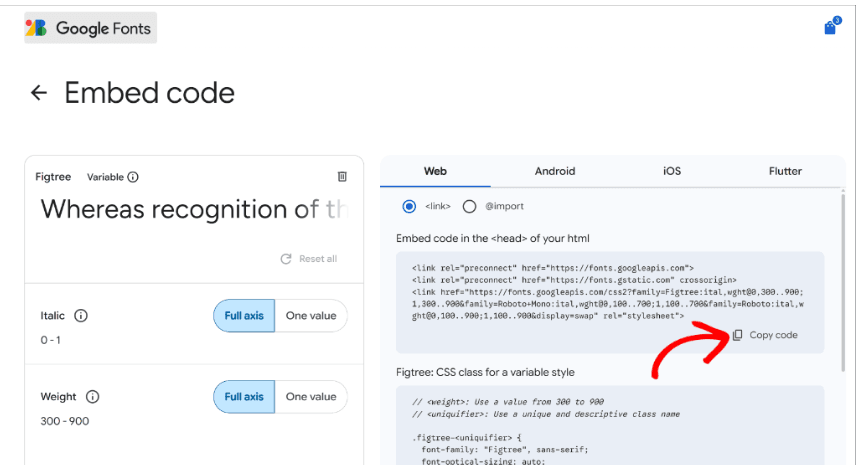
Task: Choose One value for Italic
Action: tap(310, 316)
